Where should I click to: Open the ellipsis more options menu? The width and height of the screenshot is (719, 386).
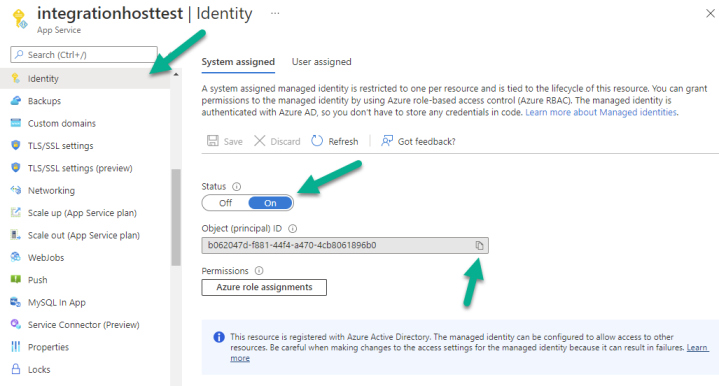pyautogui.click(x=275, y=13)
